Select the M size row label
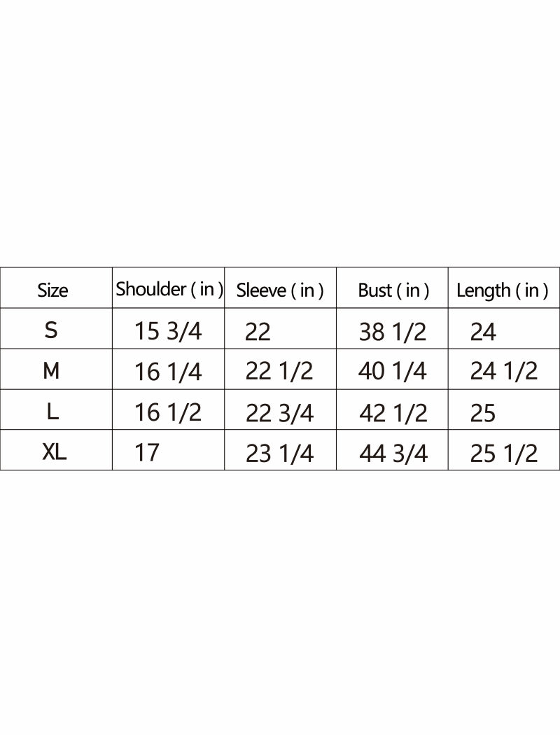Viewport: 560px width, 735px height. click(51, 371)
